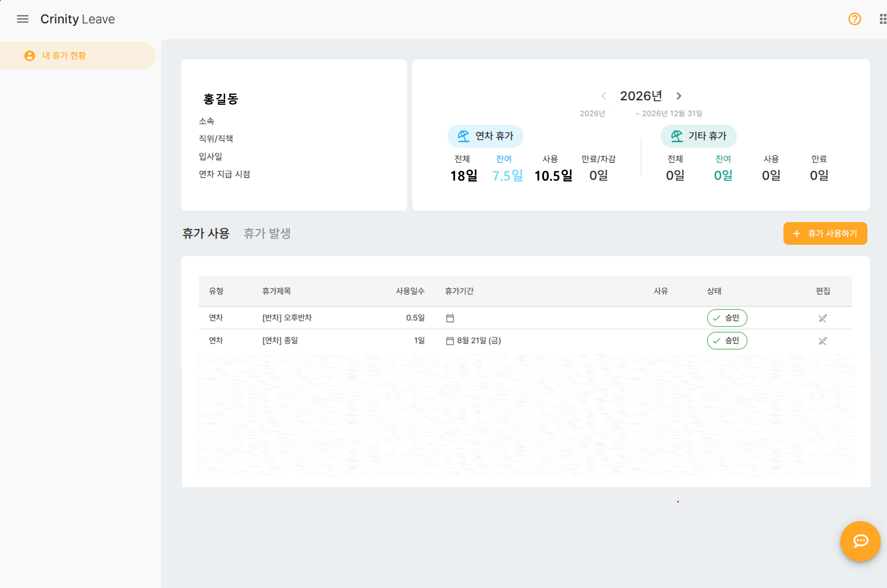This screenshot has height=588, width=887.
Task: Click the 사유 column header
Action: point(661,291)
